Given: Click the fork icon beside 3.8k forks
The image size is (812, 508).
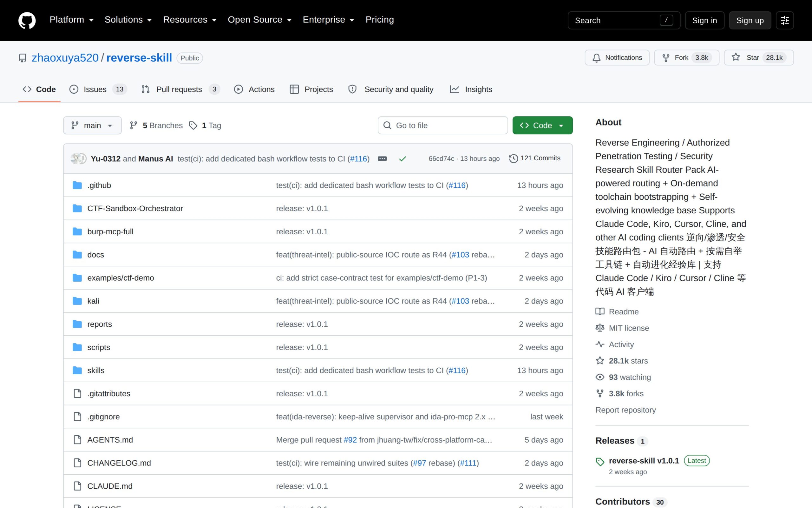Looking at the screenshot, I should (599, 393).
